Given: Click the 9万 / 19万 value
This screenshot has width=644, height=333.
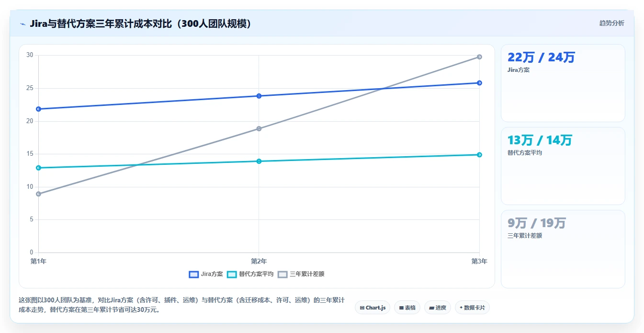Looking at the screenshot, I should [x=537, y=223].
